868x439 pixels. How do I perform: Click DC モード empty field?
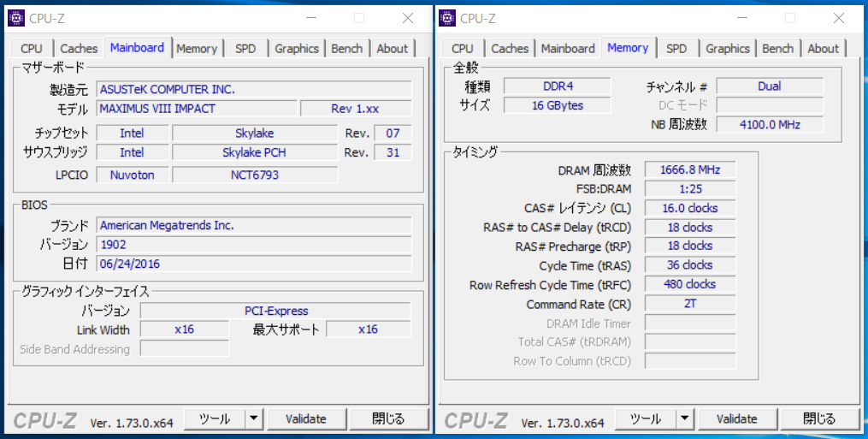pos(770,105)
